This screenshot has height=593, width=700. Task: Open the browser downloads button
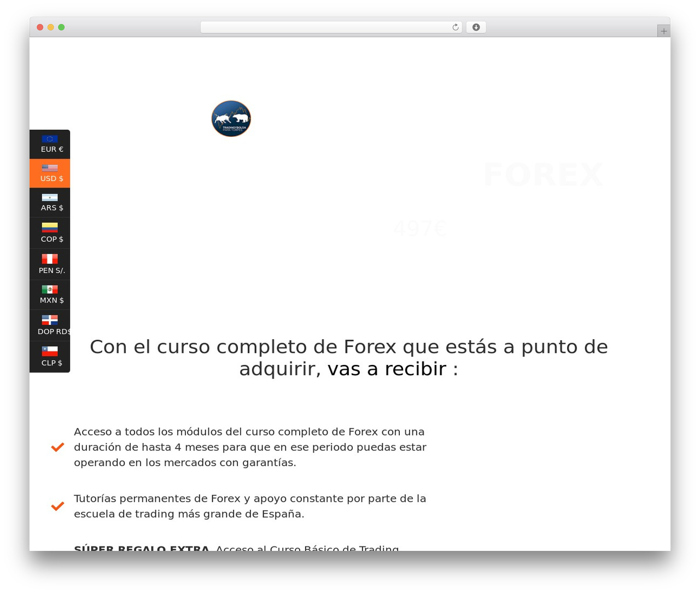(x=476, y=27)
